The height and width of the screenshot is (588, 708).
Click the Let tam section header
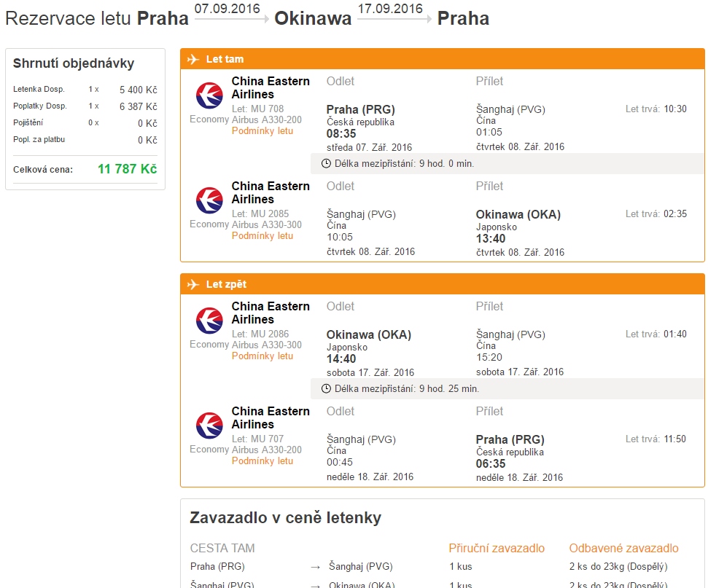[443, 59]
